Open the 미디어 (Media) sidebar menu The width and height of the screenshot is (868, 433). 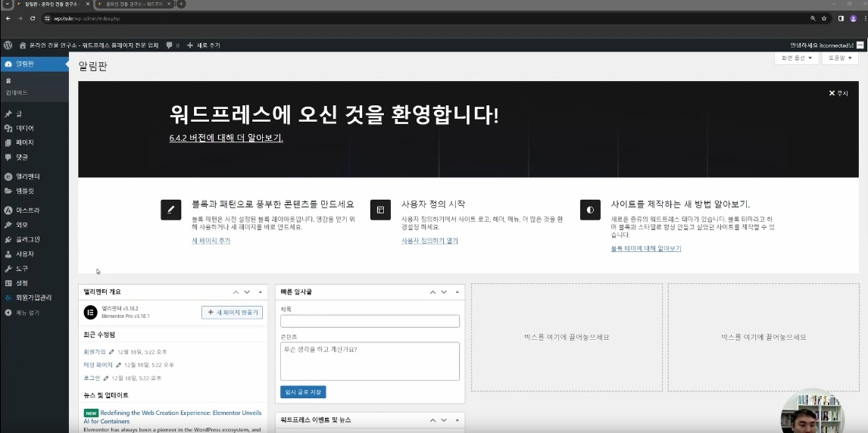point(25,128)
